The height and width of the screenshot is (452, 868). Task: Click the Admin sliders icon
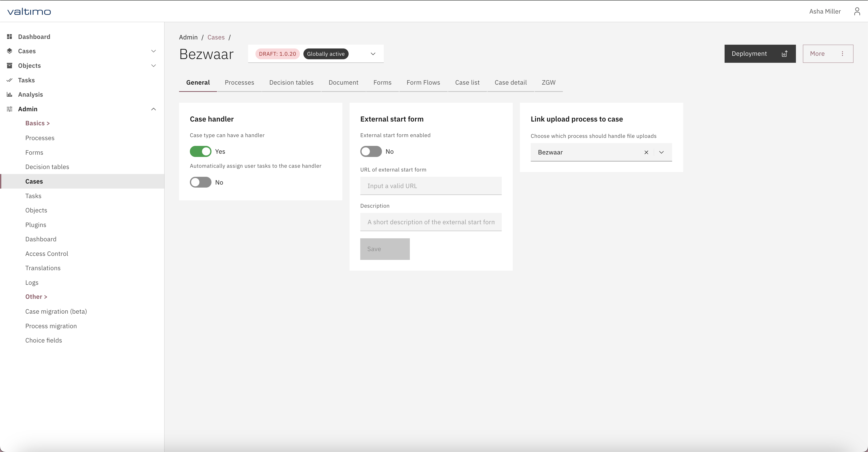pyautogui.click(x=10, y=109)
